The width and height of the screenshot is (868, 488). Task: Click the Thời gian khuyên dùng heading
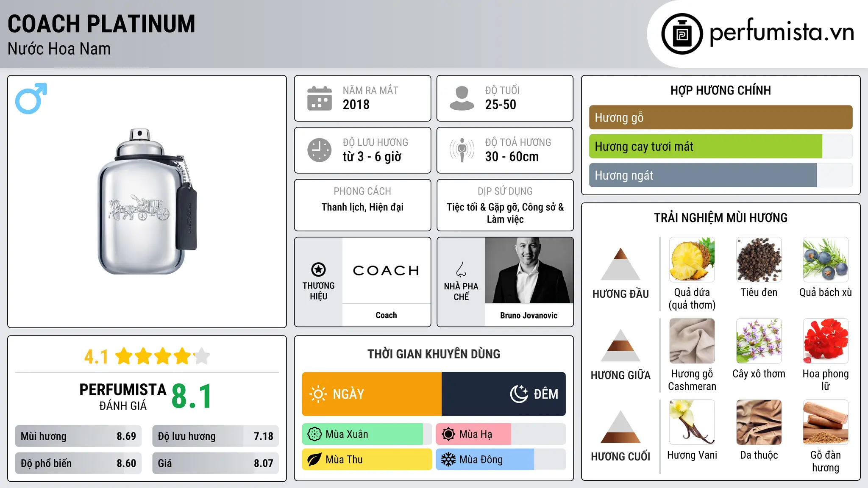[434, 354]
